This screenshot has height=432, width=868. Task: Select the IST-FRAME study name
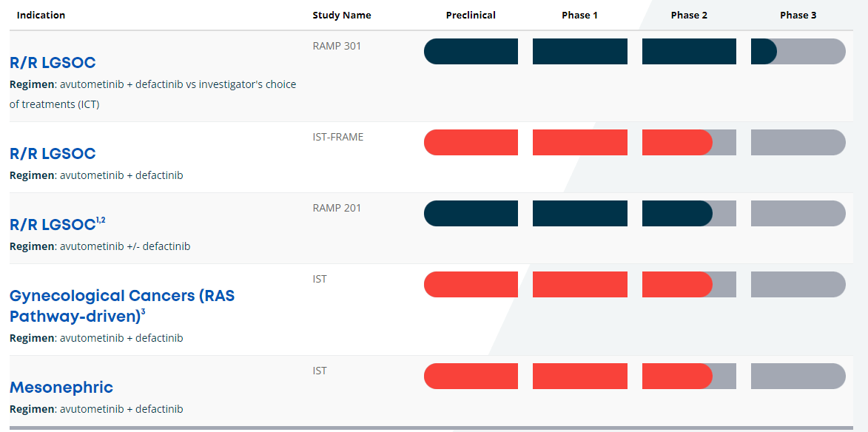point(338,137)
